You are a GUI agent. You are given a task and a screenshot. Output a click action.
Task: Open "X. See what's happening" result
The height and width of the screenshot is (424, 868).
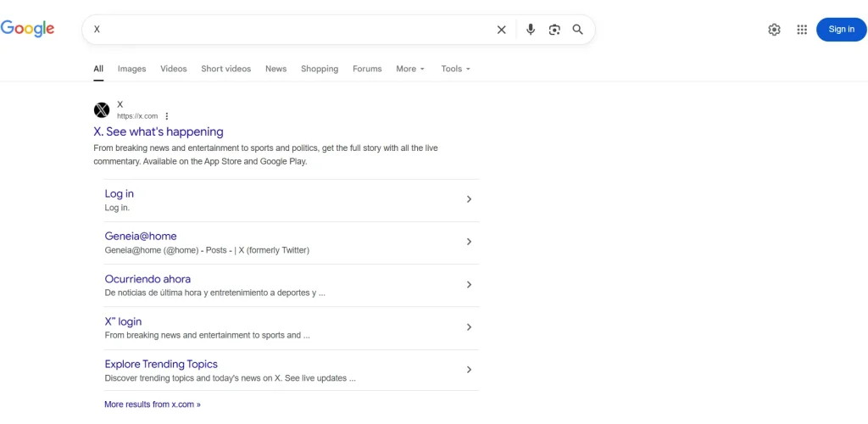coord(159,131)
